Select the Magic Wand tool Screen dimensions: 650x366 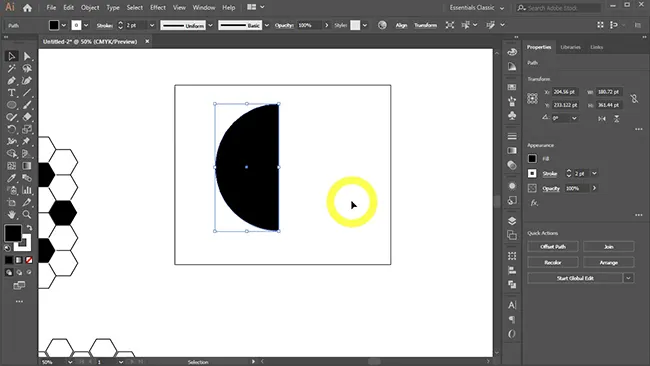pos(12,68)
